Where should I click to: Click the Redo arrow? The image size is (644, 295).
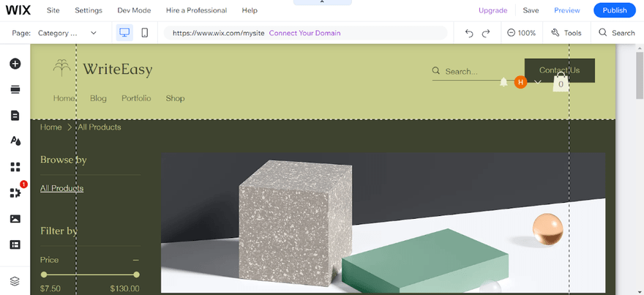coord(486,33)
